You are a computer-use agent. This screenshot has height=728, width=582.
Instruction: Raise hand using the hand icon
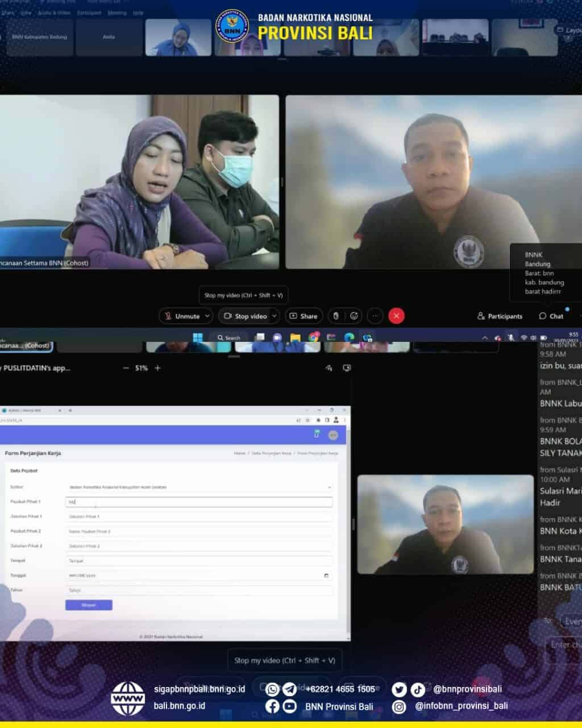336,316
